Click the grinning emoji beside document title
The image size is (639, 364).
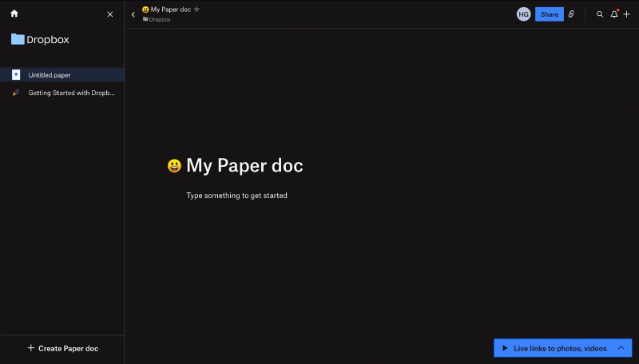pyautogui.click(x=174, y=166)
